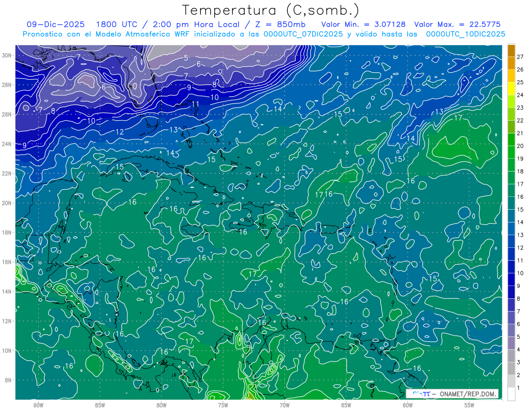Click the 90W longitude axis label
The image size is (532, 411).
(x=39, y=405)
